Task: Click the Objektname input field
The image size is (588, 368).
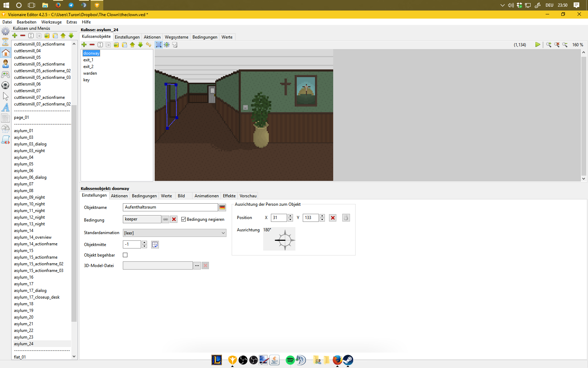Action: [170, 207]
